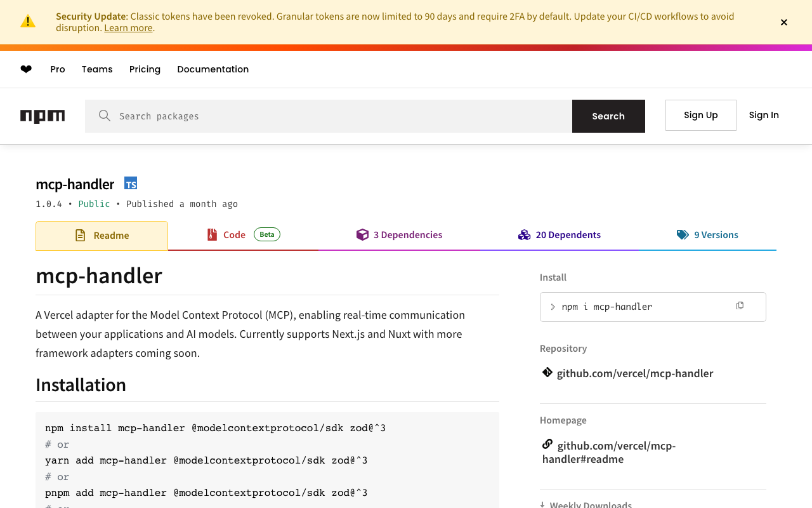812x508 pixels.
Task: Open the 3 Dependencies tab
Action: pyautogui.click(x=400, y=235)
